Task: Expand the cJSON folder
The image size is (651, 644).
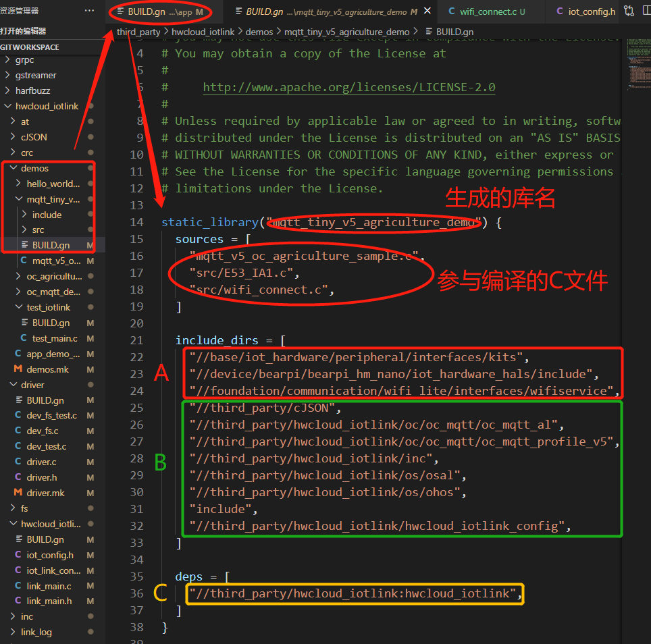Action: pos(52,137)
